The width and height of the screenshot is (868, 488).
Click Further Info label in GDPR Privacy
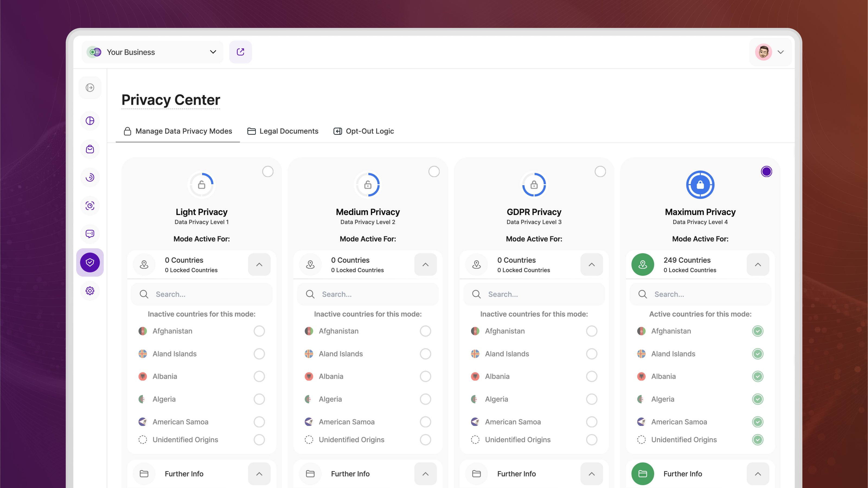coord(516,474)
